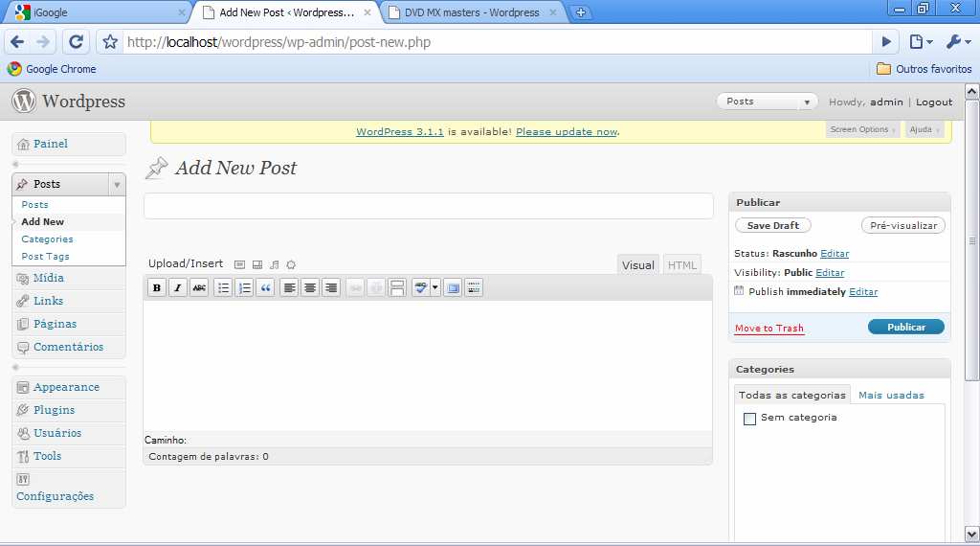Select Todas as categorias tab
980x546 pixels.
pyautogui.click(x=791, y=395)
